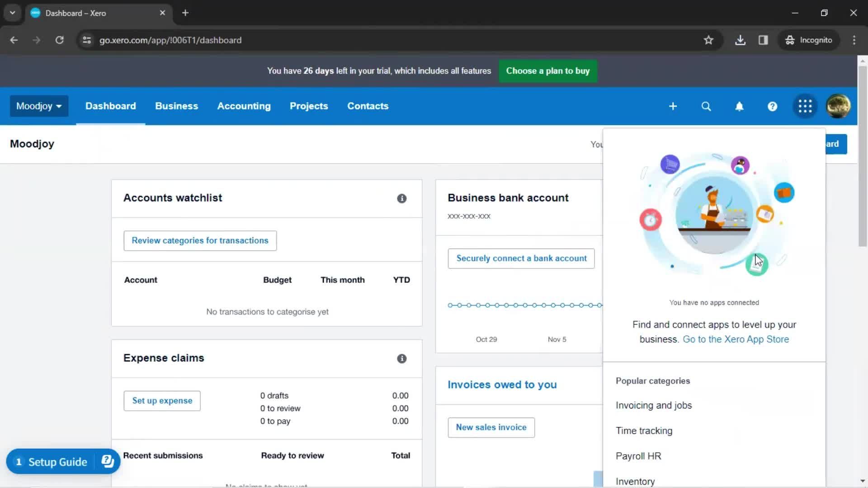Open the Setup Guide chat icon
The width and height of the screenshot is (868, 488).
pos(108,461)
